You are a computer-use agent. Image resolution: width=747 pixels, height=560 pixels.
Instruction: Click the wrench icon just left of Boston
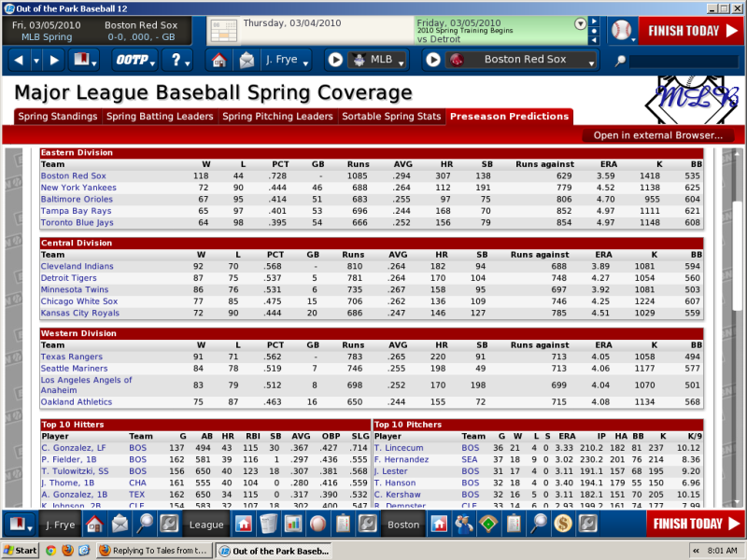[368, 525]
